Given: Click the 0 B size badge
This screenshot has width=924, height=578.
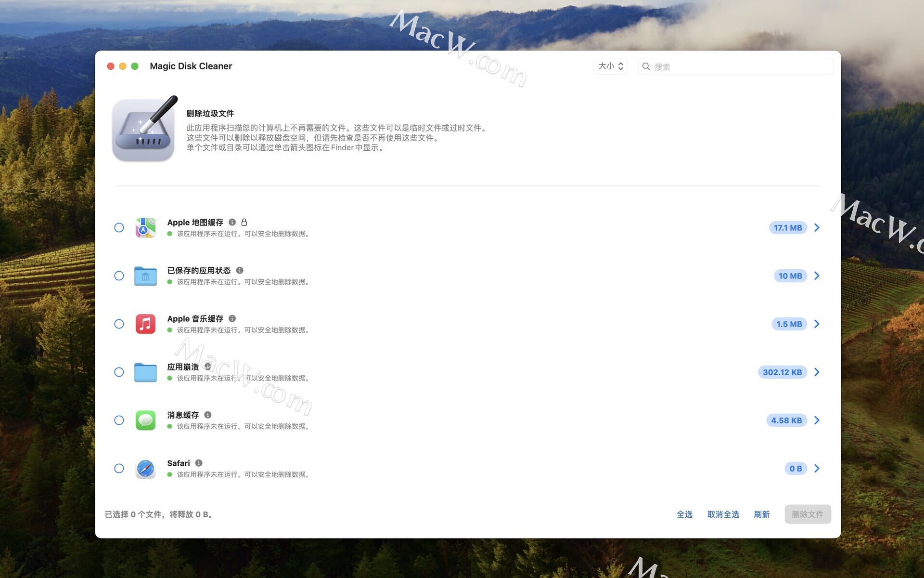Looking at the screenshot, I should [x=796, y=469].
